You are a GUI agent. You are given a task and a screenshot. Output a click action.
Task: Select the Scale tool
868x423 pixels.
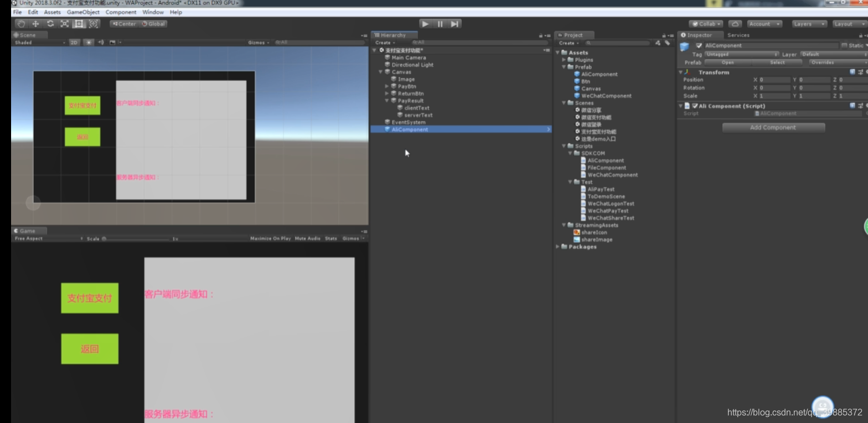click(64, 24)
